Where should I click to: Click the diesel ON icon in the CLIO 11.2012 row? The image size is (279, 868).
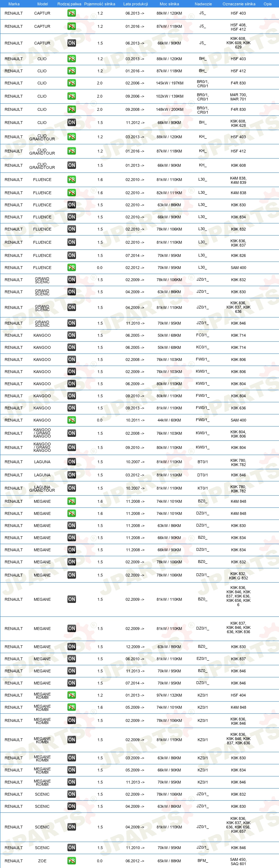tap(71, 123)
